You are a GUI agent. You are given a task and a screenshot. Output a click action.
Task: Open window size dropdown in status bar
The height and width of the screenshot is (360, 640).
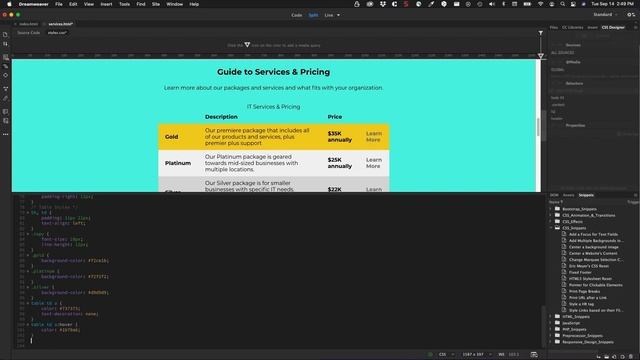[x=477, y=354]
